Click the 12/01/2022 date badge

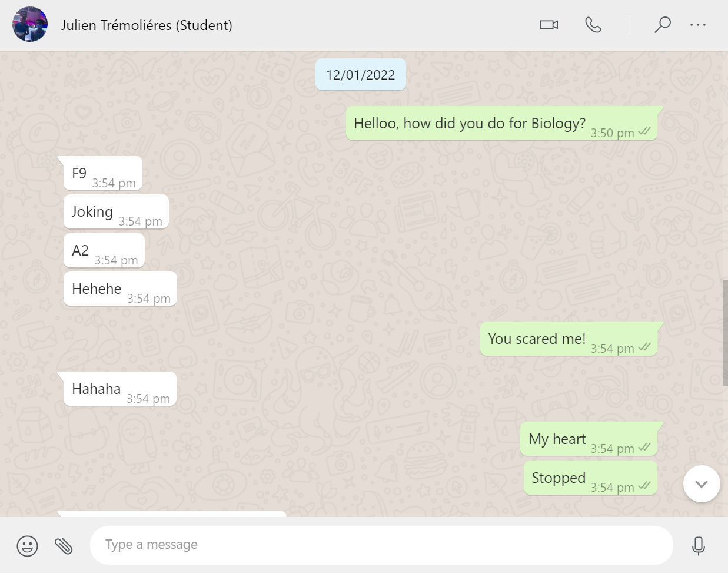point(360,75)
